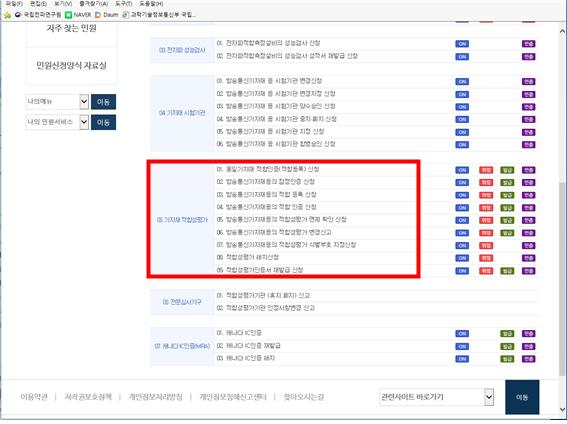This screenshot has width=567, height=424.
Task: Click the green badge on row 03 방송통신기자재등의 적합 등록 신청
Action: click(x=507, y=195)
